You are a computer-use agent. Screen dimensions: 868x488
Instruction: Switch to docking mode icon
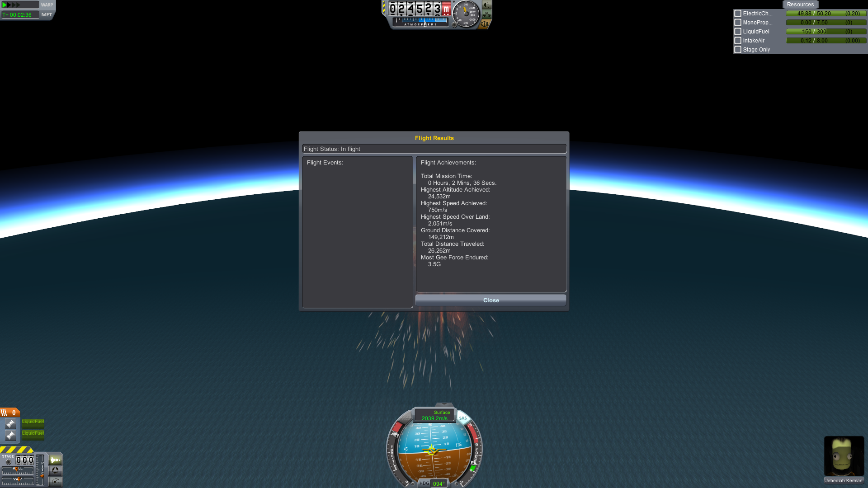[55, 470]
